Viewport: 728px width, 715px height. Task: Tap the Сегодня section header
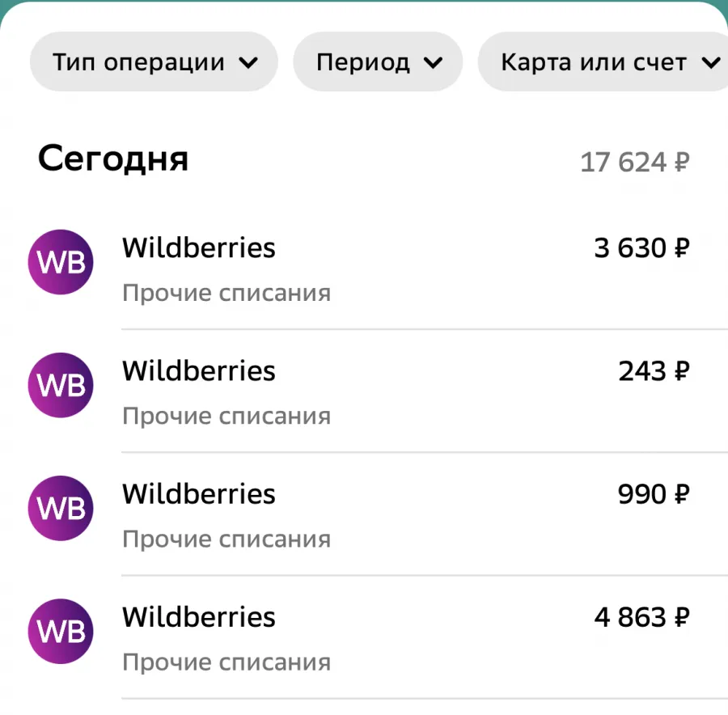[113, 159]
